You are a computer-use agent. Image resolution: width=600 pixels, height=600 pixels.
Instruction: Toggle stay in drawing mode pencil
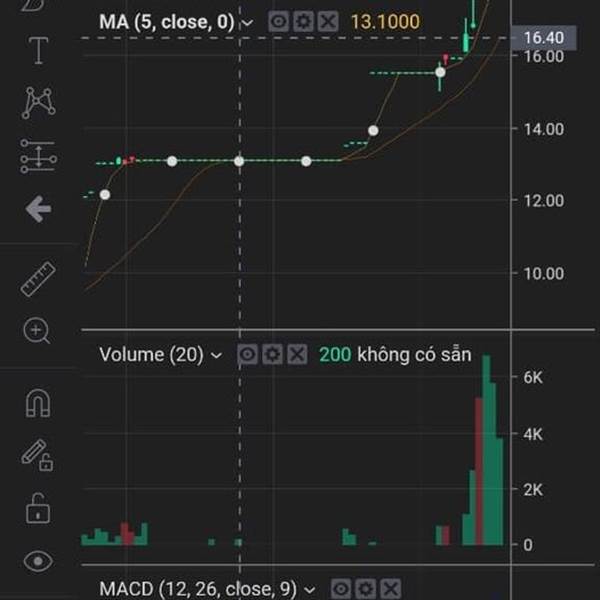38,455
